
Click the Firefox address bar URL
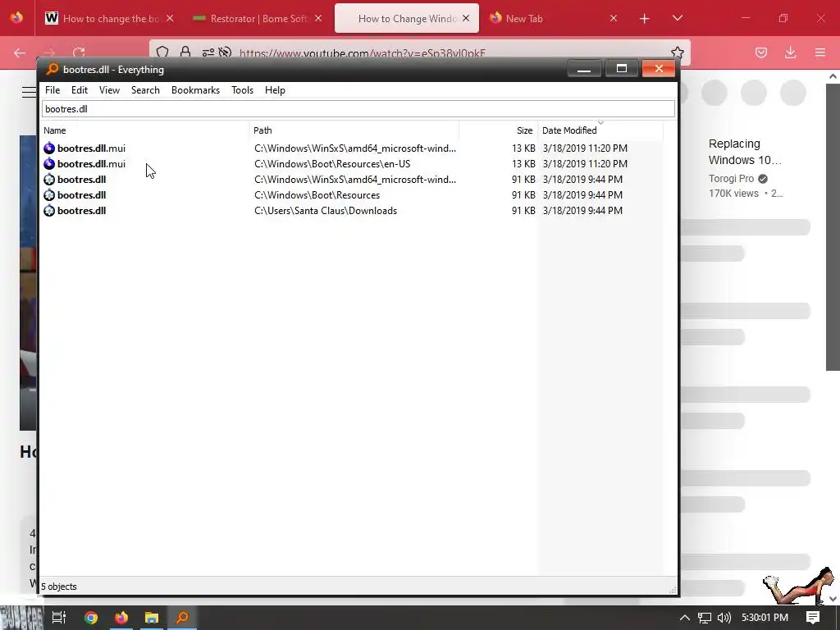tap(362, 53)
